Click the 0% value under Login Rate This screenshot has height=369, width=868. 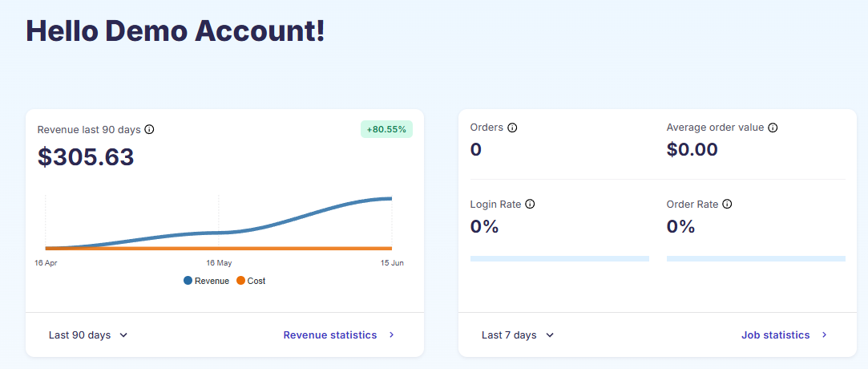[484, 226]
